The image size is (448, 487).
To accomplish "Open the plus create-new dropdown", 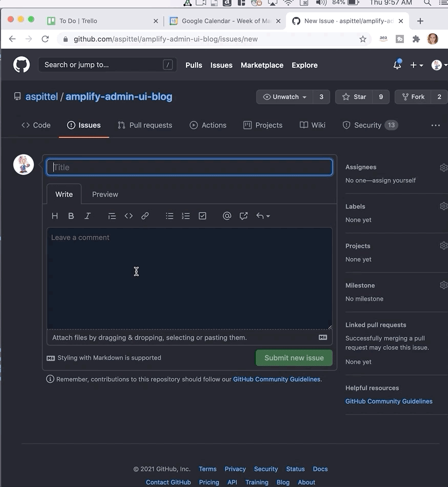I will [x=417, y=65].
